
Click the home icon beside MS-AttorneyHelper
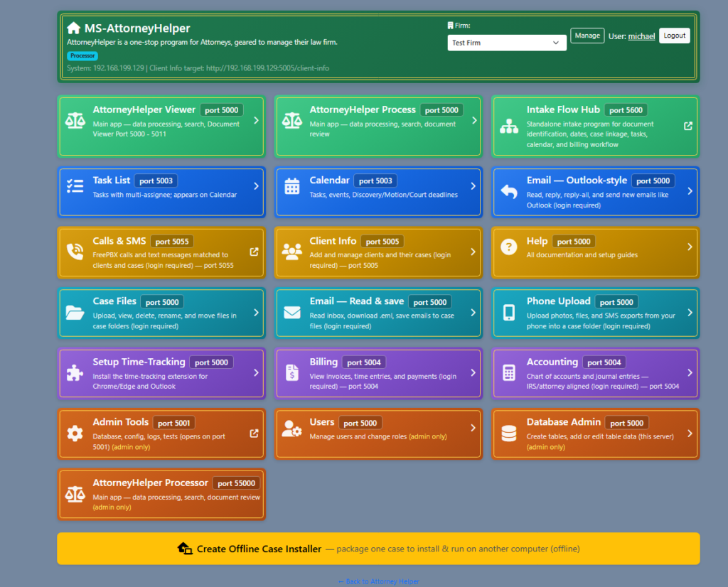pos(73,28)
